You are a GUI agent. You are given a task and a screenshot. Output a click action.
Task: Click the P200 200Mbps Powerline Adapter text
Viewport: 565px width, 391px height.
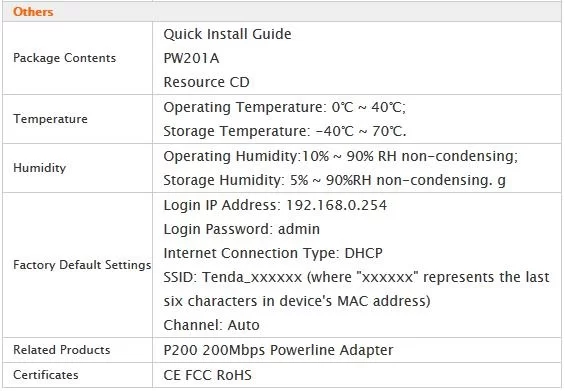point(278,350)
